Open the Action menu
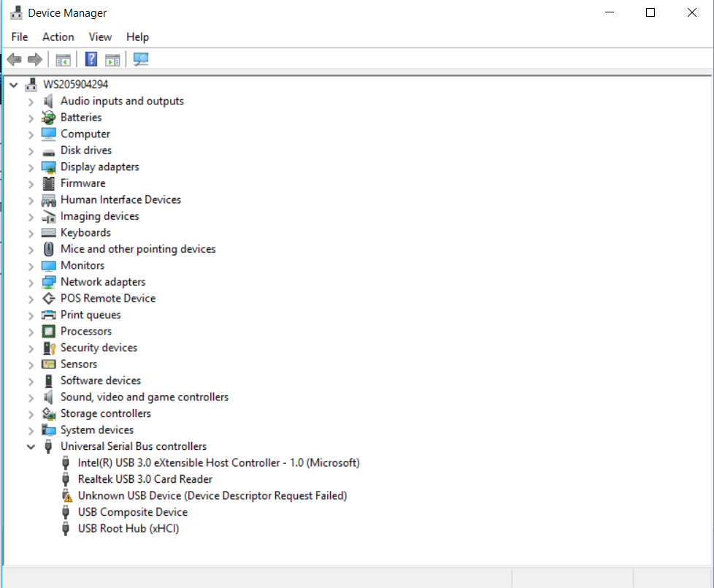Image resolution: width=714 pixels, height=588 pixels. 58,37
